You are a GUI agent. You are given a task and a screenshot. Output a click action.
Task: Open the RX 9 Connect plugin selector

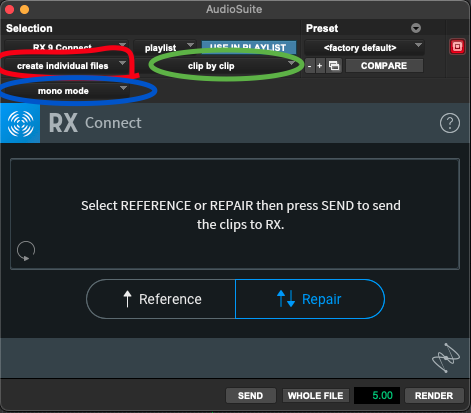pyautogui.click(x=66, y=47)
